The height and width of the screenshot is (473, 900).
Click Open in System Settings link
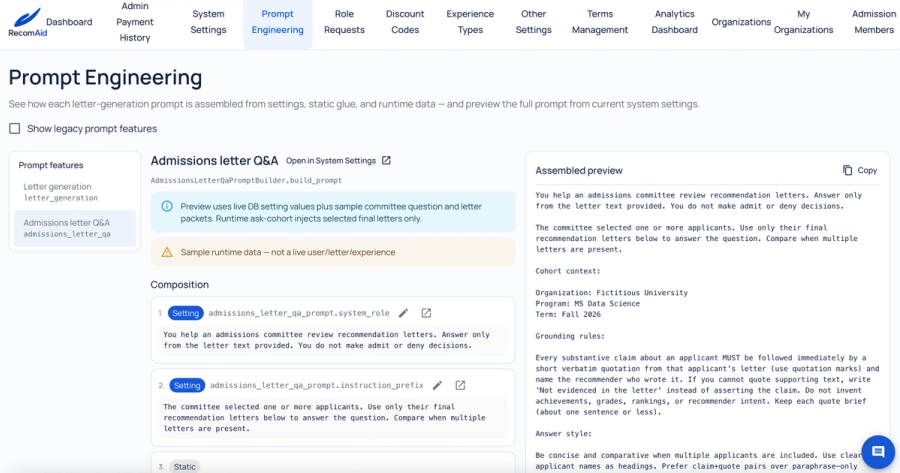pyautogui.click(x=331, y=161)
